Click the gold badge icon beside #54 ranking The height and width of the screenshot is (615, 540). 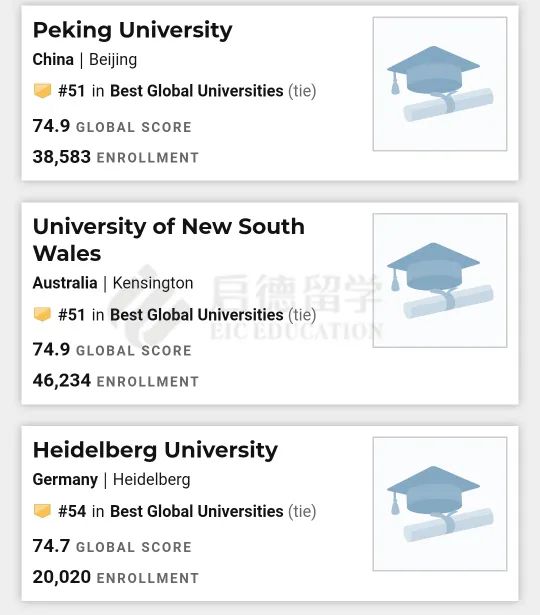(x=42, y=511)
